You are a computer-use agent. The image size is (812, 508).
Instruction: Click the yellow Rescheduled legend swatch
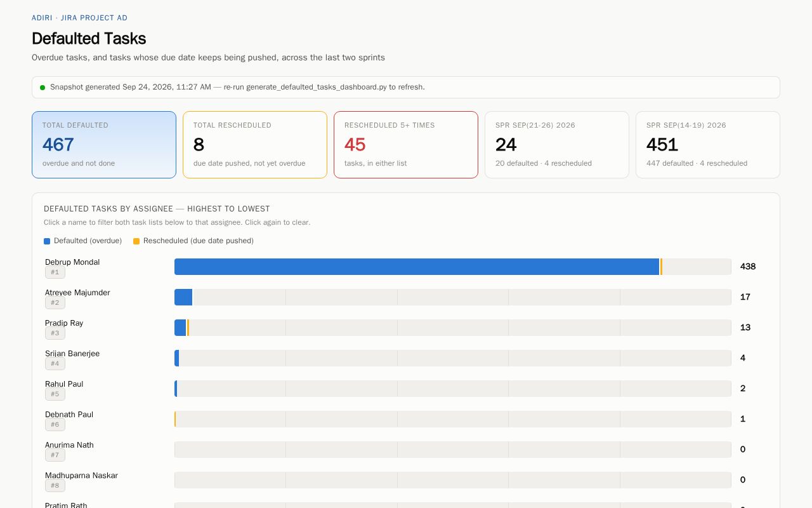(x=136, y=241)
